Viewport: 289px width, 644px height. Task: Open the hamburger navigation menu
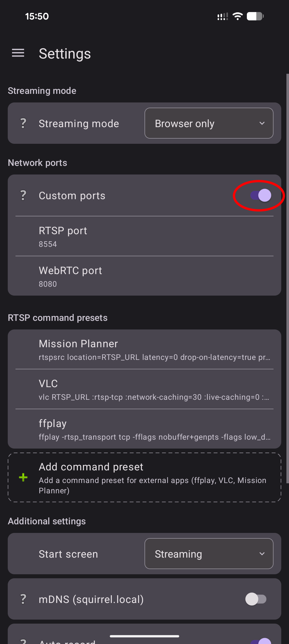18,53
